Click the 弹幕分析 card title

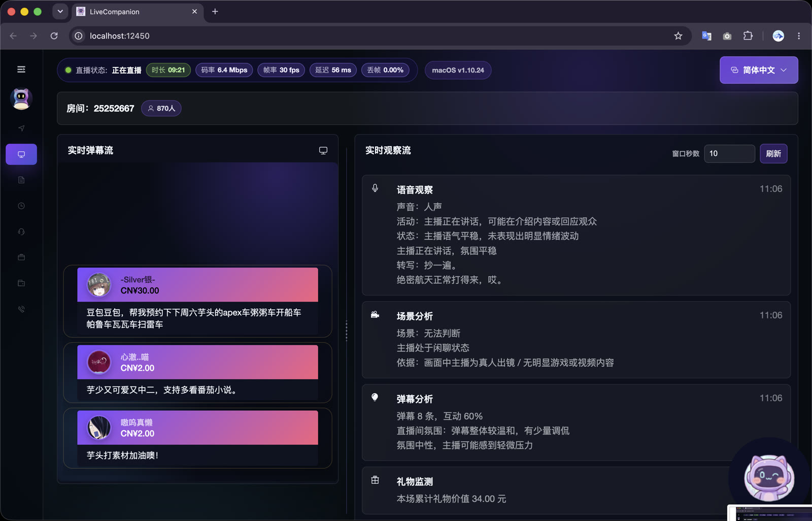(x=415, y=399)
